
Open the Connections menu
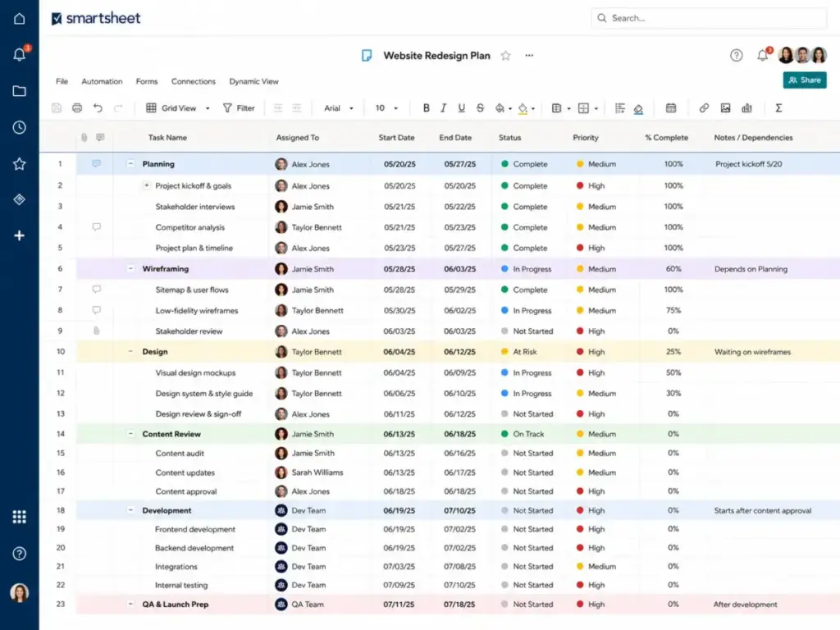click(x=194, y=81)
